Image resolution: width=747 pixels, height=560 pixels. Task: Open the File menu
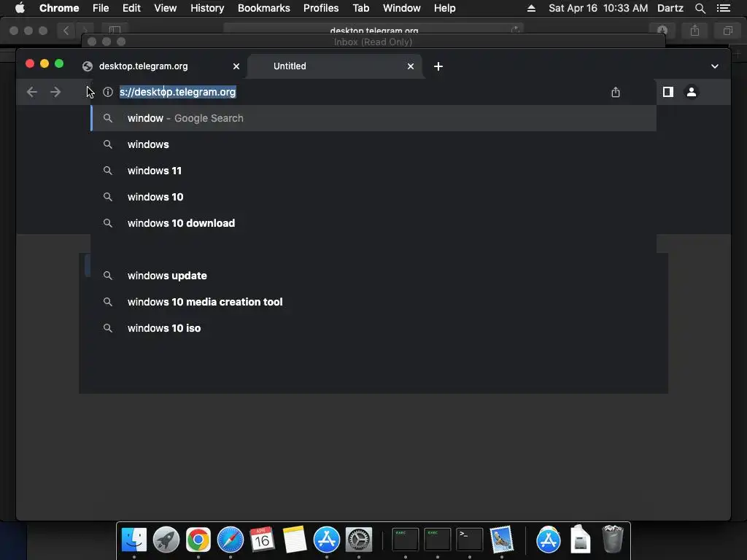click(x=101, y=8)
